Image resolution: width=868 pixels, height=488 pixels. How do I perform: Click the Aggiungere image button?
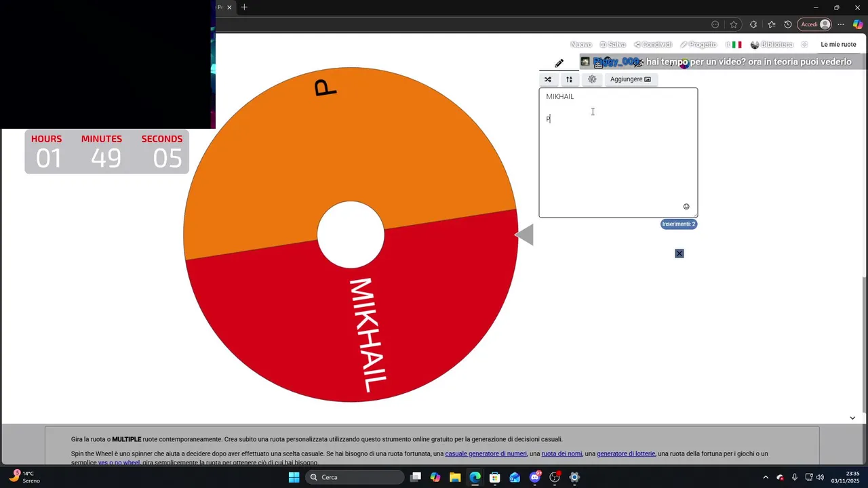click(631, 79)
